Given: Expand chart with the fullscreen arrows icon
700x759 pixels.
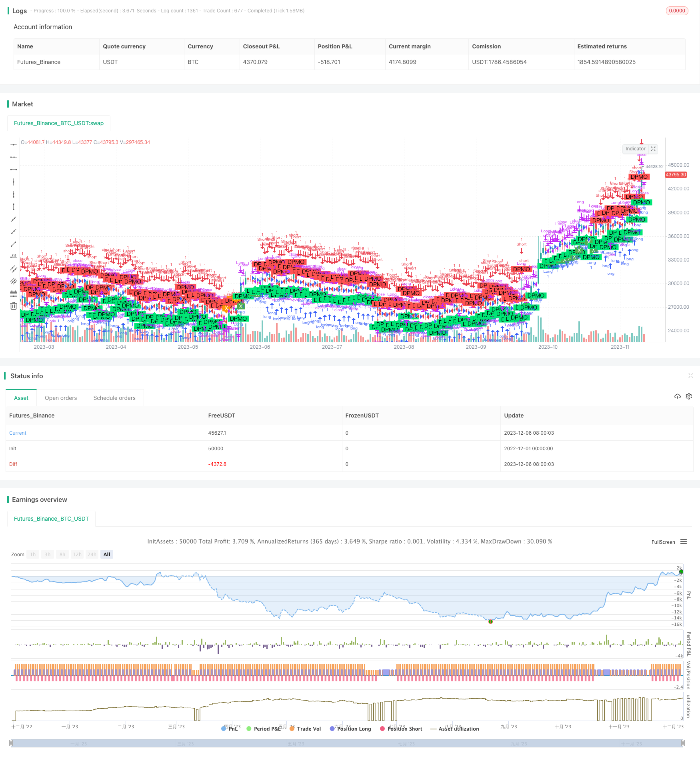Looking at the screenshot, I should coord(653,149).
